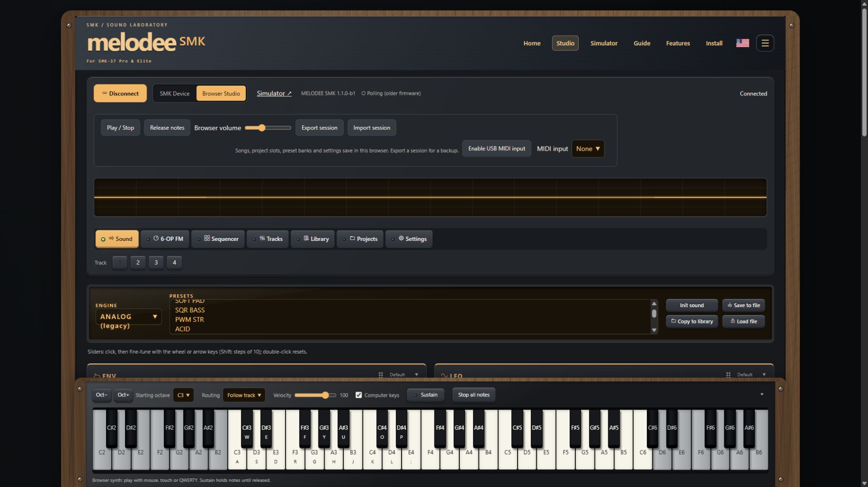Screen dimensions: 868x487
Task: Click Copy to library button
Action: coord(692,321)
